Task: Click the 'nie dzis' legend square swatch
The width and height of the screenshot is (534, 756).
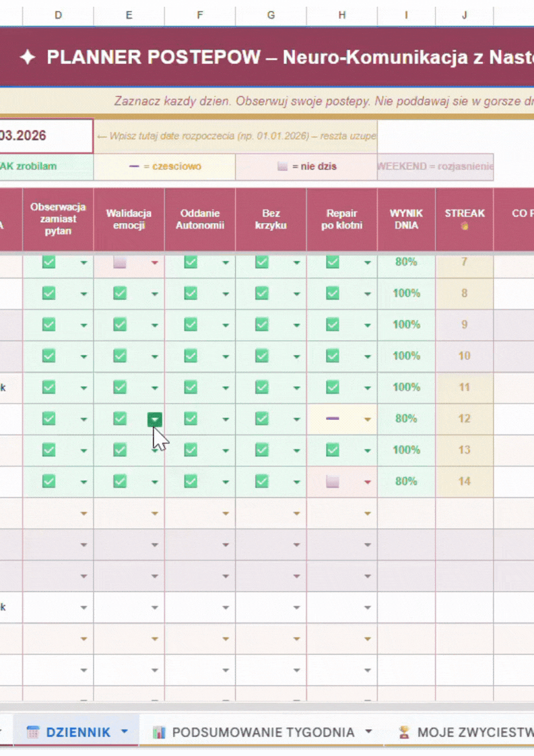Action: tap(283, 166)
